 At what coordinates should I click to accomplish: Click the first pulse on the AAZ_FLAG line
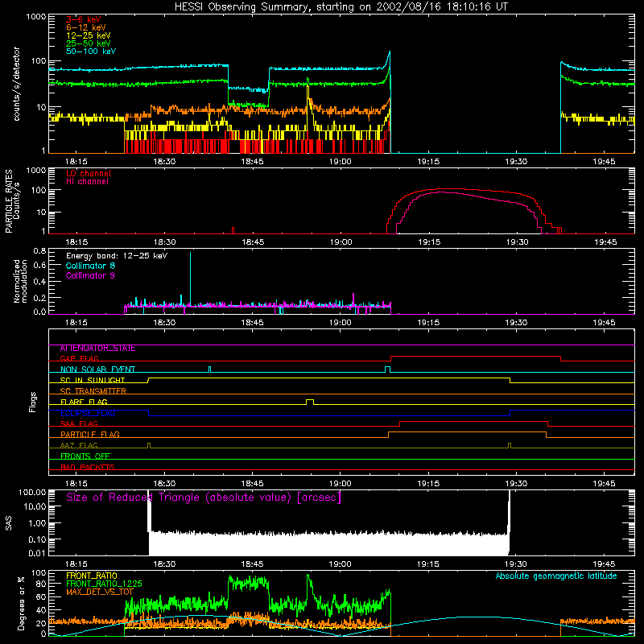(x=149, y=446)
